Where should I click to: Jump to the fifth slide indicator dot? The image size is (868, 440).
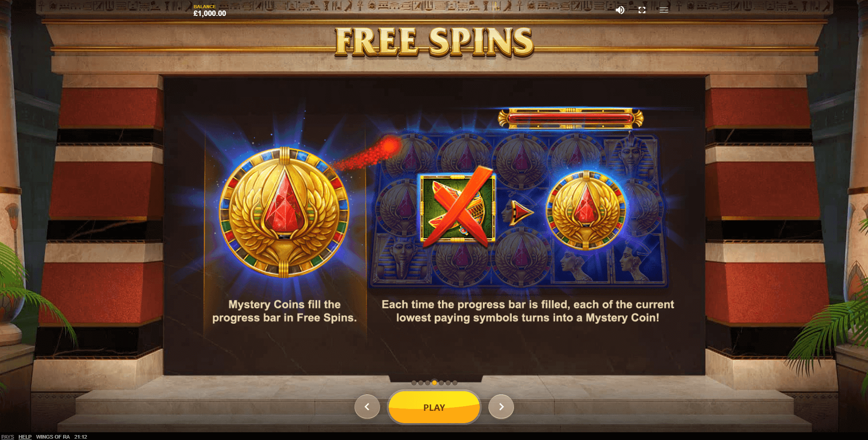[x=441, y=383]
